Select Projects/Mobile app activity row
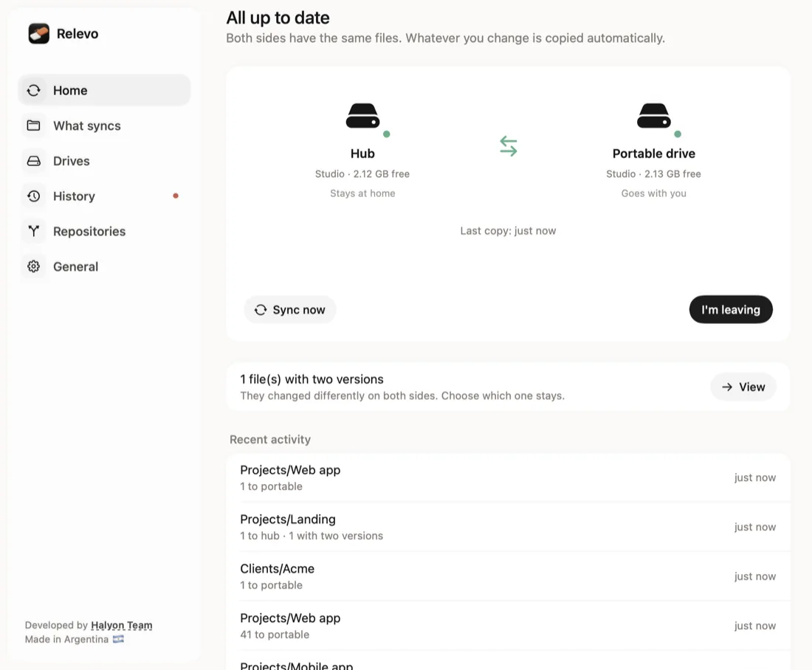 tap(508, 660)
